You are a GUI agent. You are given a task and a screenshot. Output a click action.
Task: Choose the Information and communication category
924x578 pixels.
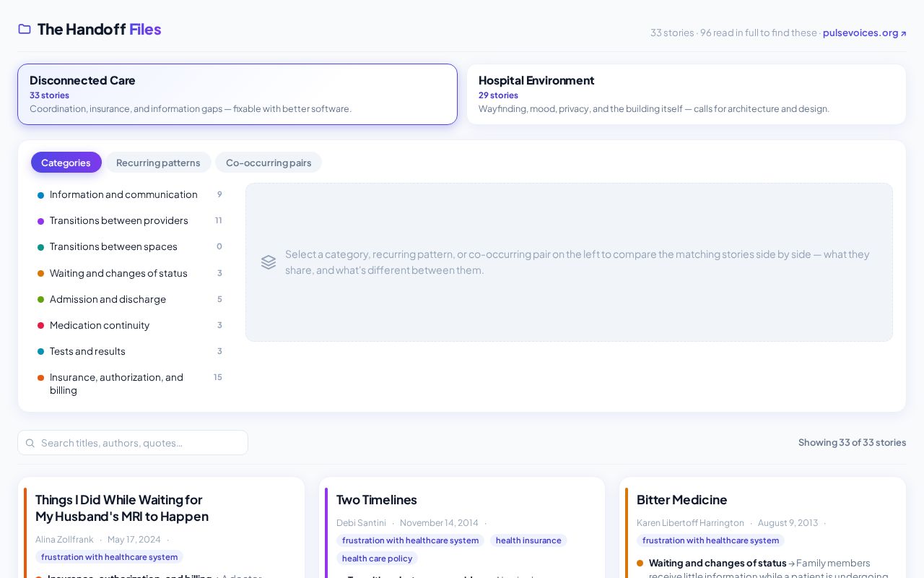pos(130,194)
